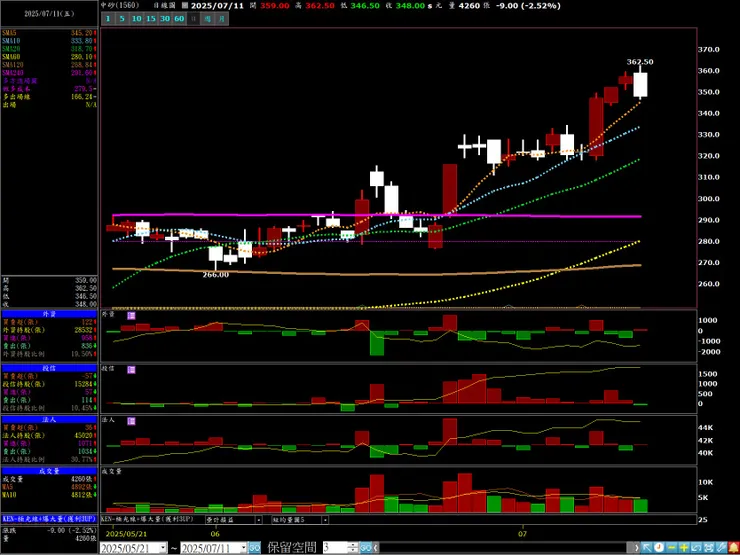Click the chart scrollbar left arrow
The image size is (740, 555).
coord(376,547)
